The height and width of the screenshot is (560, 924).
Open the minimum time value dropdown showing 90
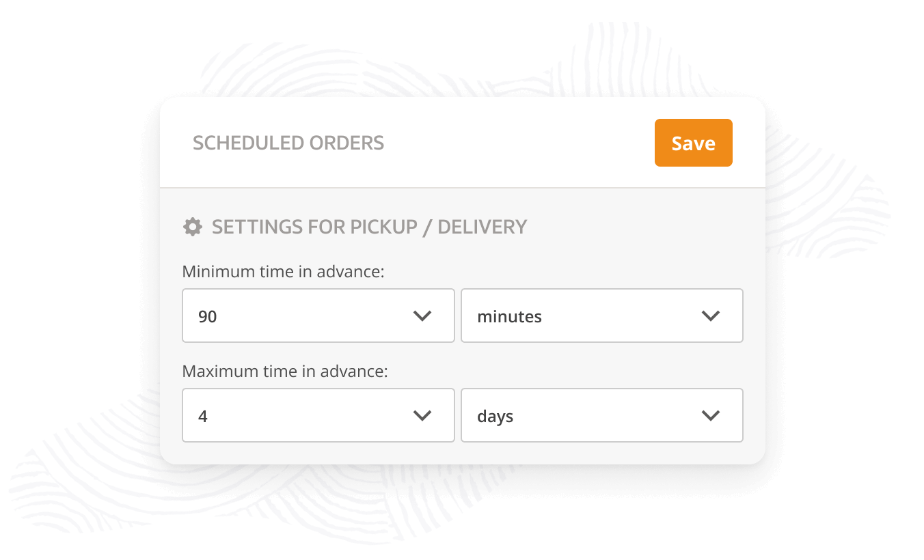coord(318,316)
